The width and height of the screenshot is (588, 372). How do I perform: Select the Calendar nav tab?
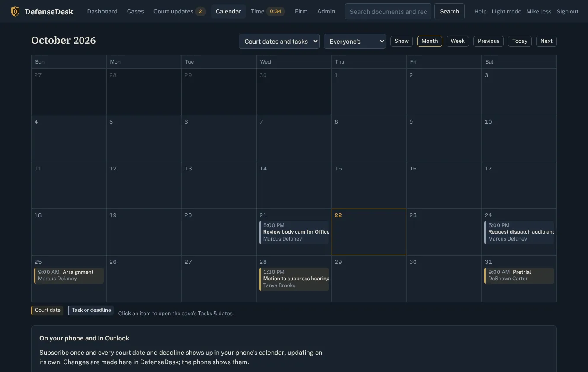(228, 12)
